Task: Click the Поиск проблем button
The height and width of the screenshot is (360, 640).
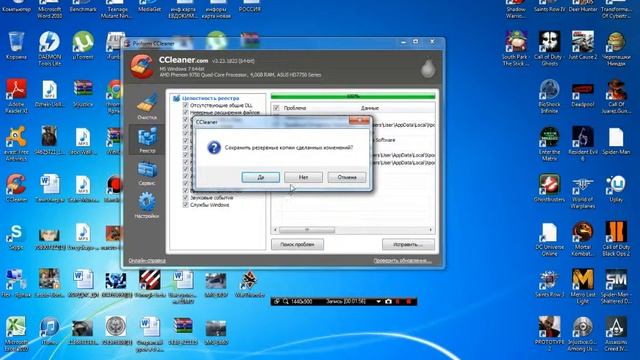Action: (x=297, y=244)
